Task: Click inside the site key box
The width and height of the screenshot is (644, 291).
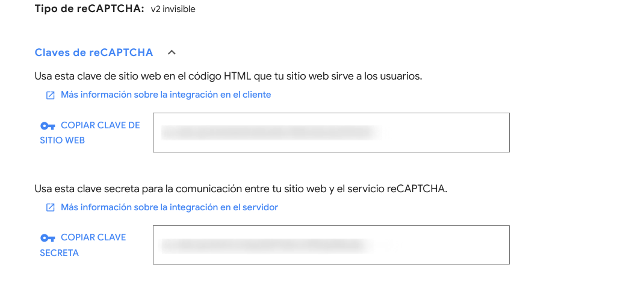Action: click(445, 133)
